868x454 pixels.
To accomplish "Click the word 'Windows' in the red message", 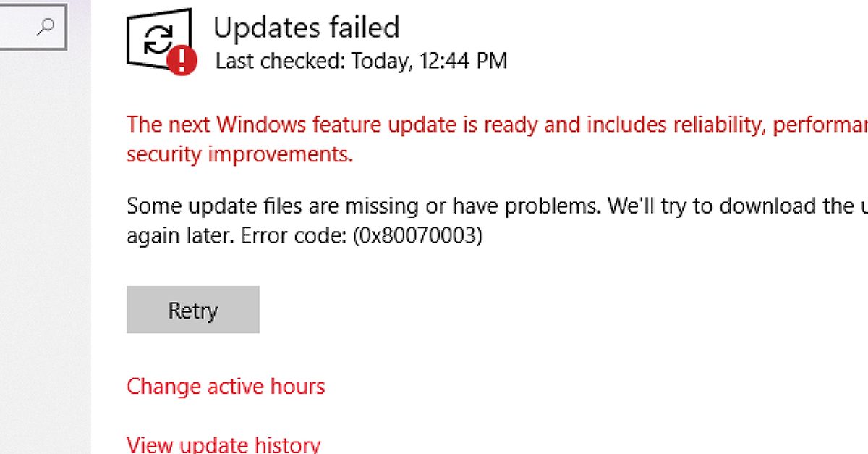I will click(262, 125).
